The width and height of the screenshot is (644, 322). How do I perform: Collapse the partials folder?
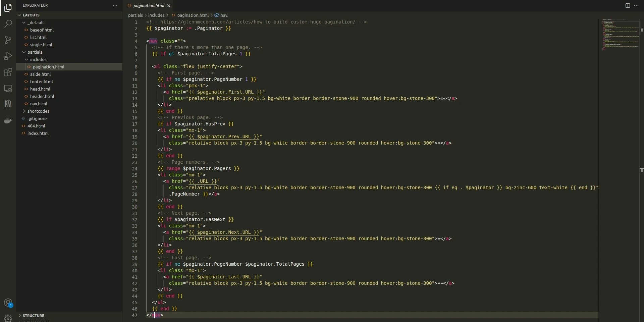click(x=69, y=52)
